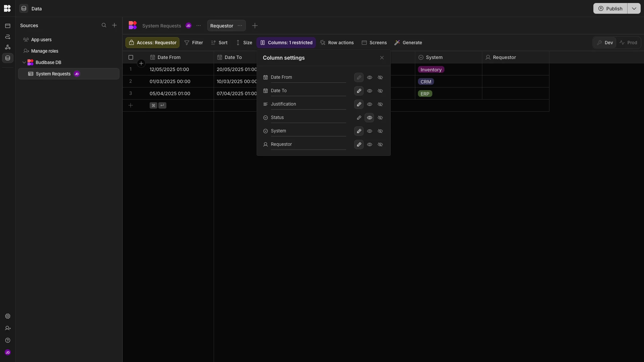Hide the System column with crossed-eye icon
This screenshot has height=362, width=644.
[x=380, y=131]
